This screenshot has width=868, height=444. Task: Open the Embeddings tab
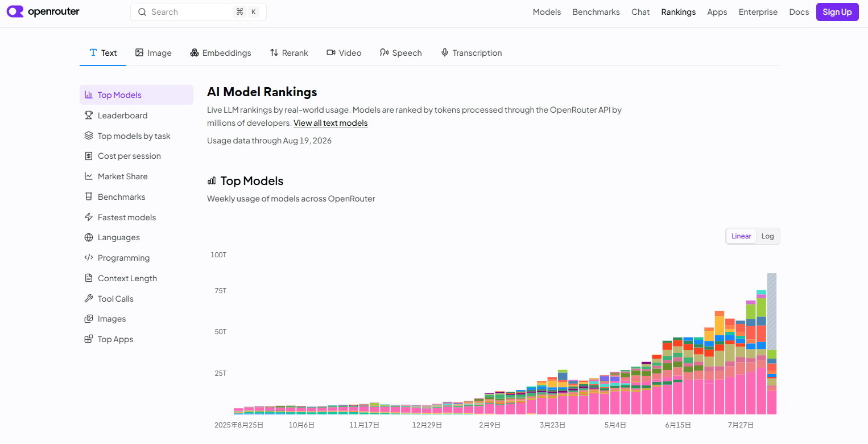[221, 53]
